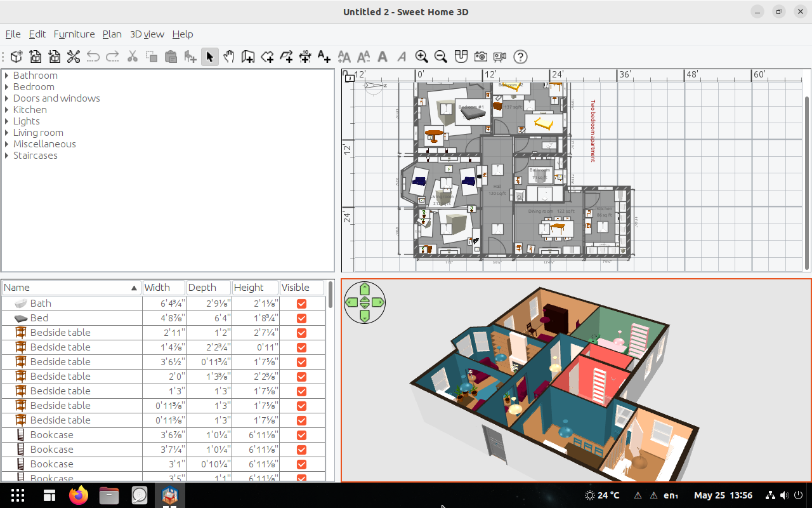812x508 pixels.
Task: Sort furniture by the Depth column header
Action: click(x=209, y=288)
